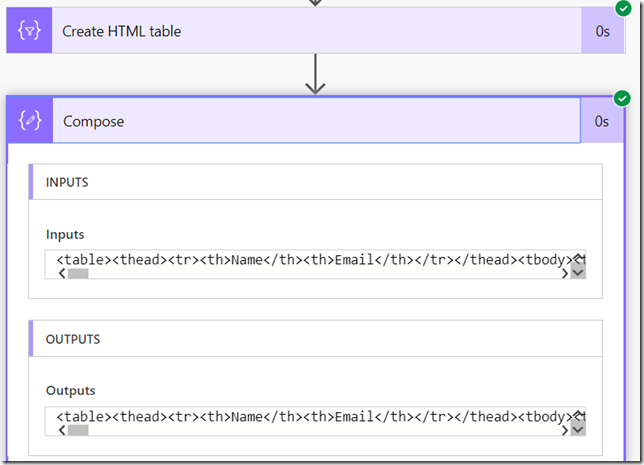Click 0s duration badge on Create HTML table
The width and height of the screenshot is (644, 465).
(x=602, y=31)
